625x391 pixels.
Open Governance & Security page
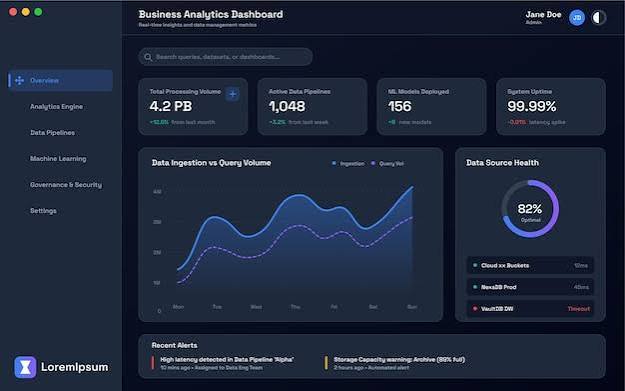pyautogui.click(x=66, y=185)
